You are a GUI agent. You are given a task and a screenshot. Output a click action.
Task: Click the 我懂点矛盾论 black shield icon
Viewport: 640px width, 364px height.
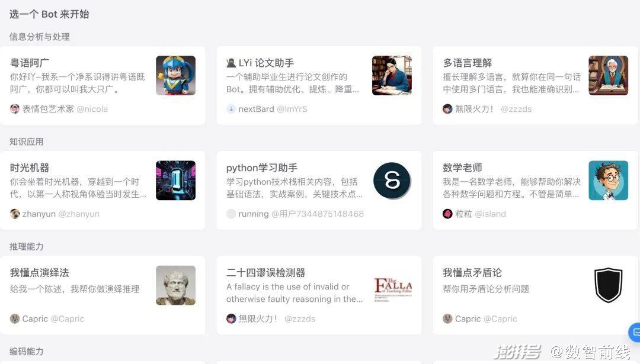pos(608,285)
